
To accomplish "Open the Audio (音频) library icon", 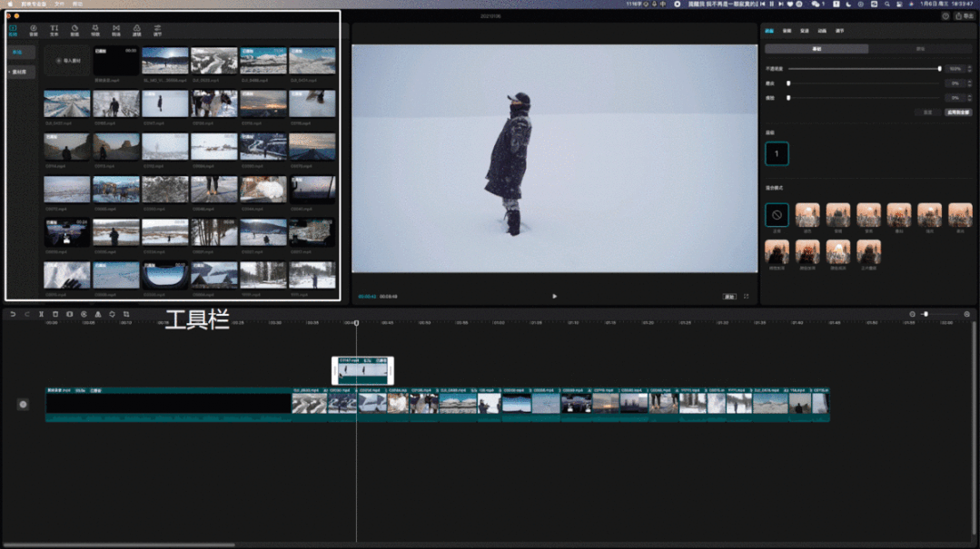I will point(34,30).
